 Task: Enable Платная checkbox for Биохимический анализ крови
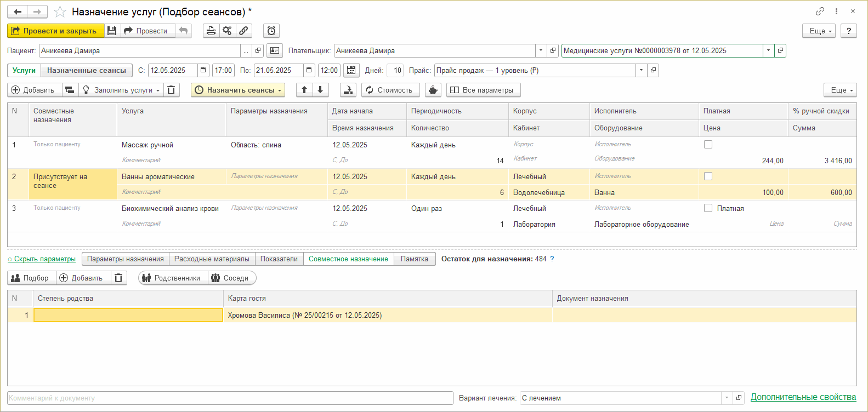[708, 208]
